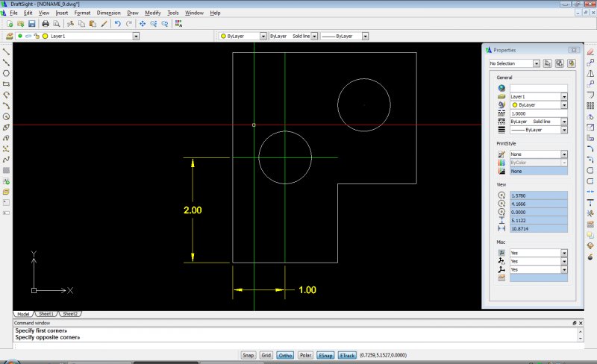Click yellow Layer1 color swatch in toolbar

pyautogui.click(x=46, y=36)
